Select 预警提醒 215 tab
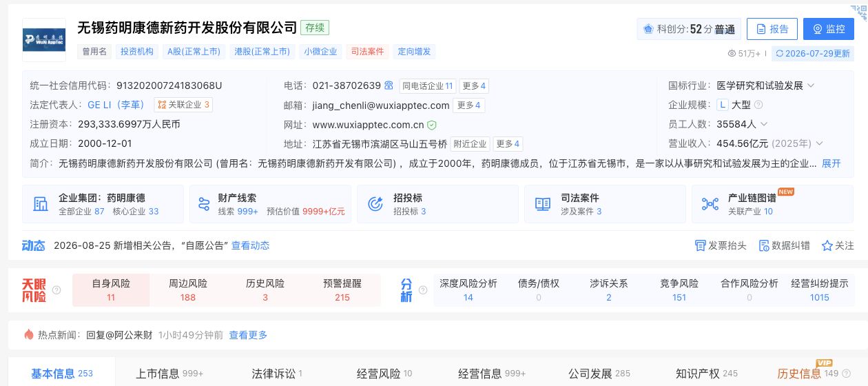 (342, 290)
